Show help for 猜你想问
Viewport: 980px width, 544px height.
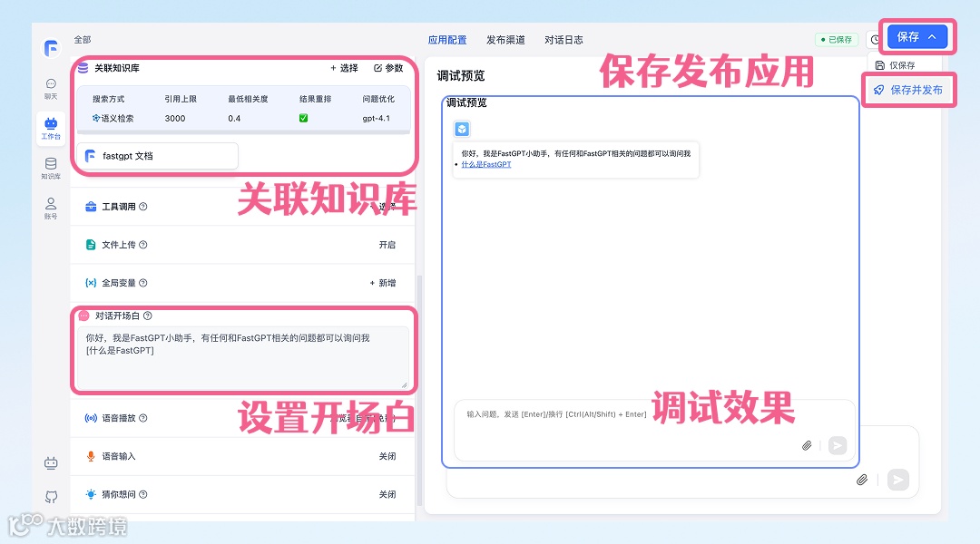pyautogui.click(x=143, y=495)
